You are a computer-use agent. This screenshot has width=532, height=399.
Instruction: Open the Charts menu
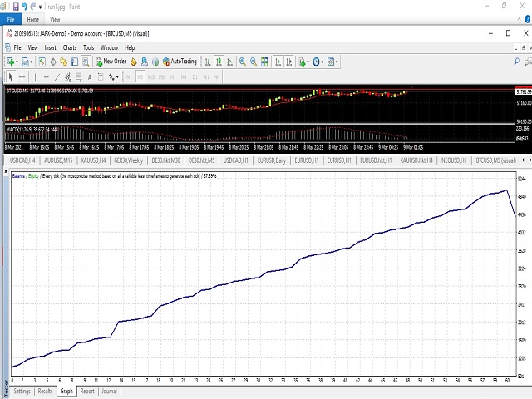70,47
